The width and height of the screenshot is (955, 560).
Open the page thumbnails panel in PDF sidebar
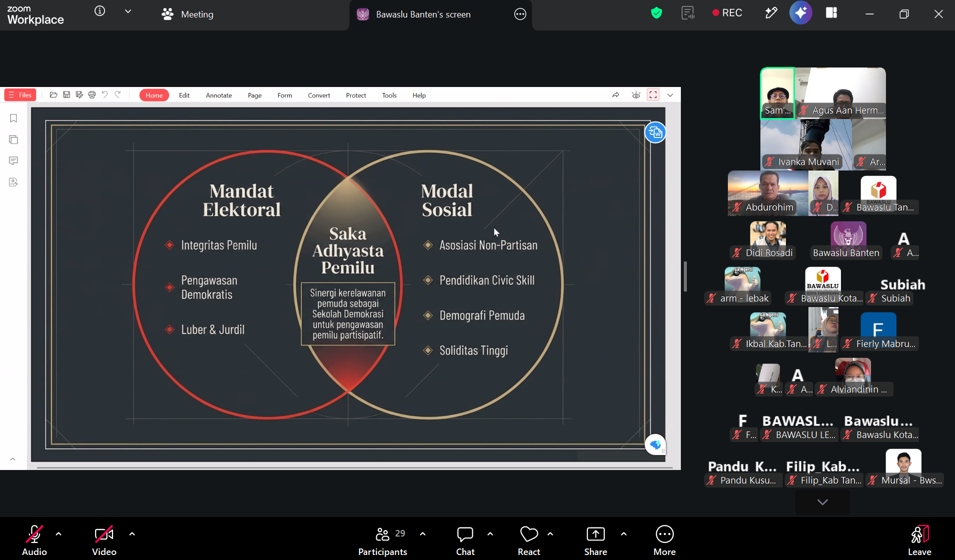(14, 139)
